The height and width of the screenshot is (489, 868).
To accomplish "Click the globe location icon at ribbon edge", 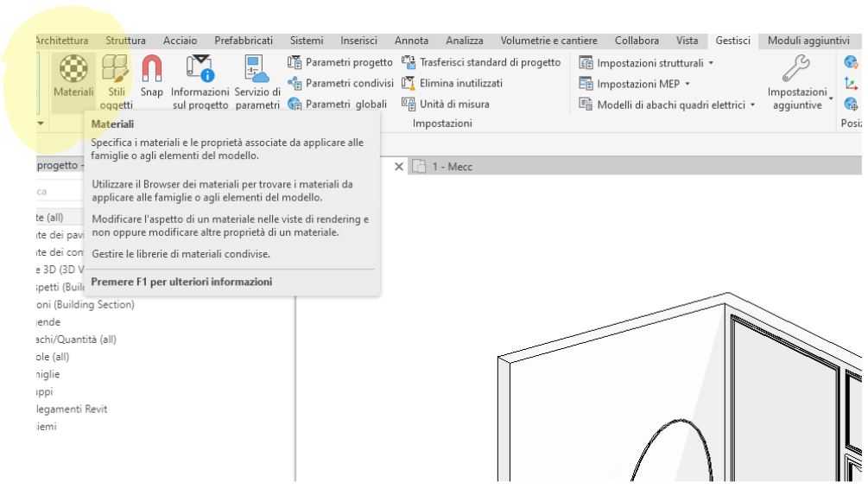I will click(x=851, y=62).
